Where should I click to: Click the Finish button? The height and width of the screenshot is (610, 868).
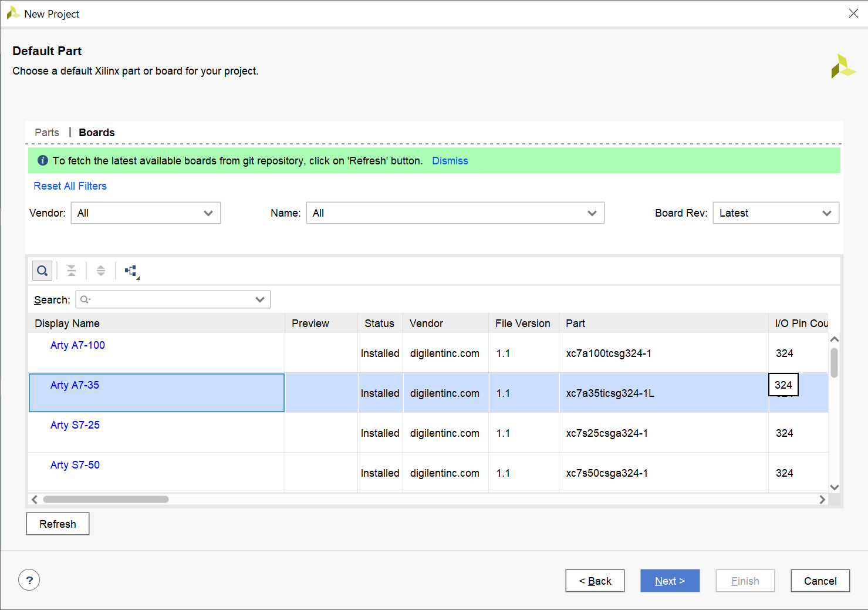pyautogui.click(x=745, y=581)
